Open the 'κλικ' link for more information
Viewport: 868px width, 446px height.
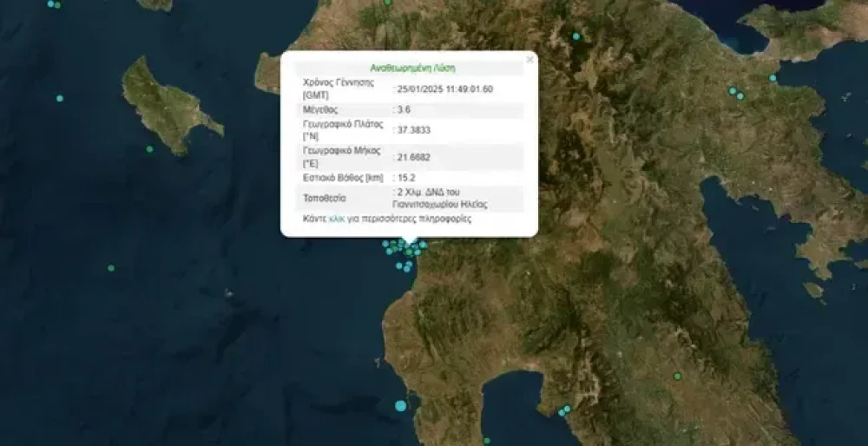tap(337, 219)
